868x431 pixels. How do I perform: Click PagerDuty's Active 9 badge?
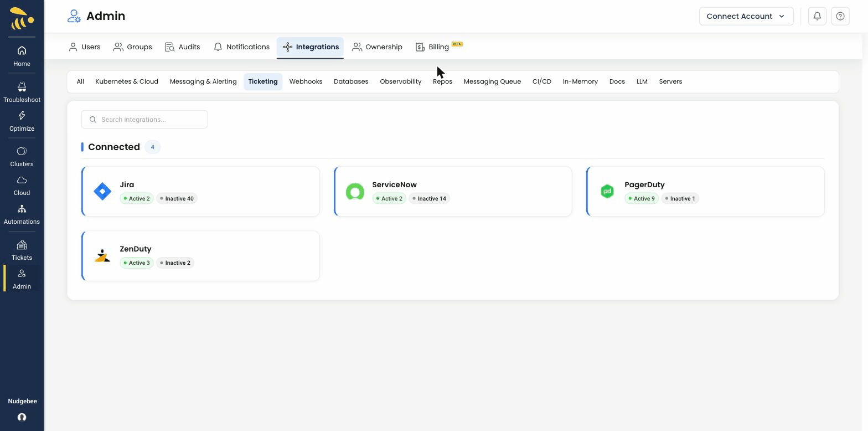(x=642, y=198)
